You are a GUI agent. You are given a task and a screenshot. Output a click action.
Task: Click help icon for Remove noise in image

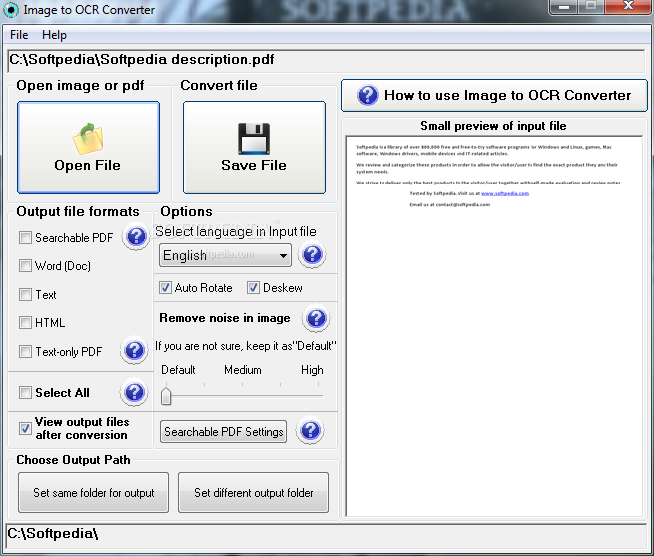click(316, 318)
